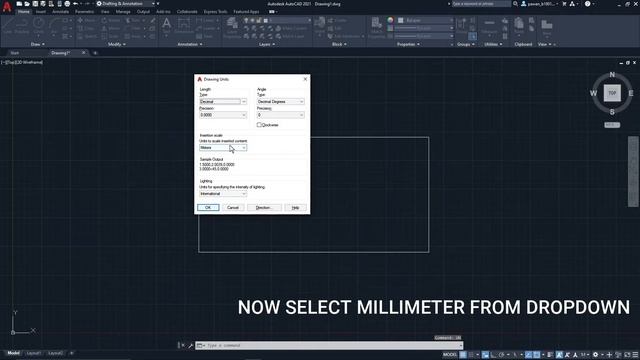640x360 pixels.
Task: Select the Line tool in Draw panel
Action: pos(8,26)
